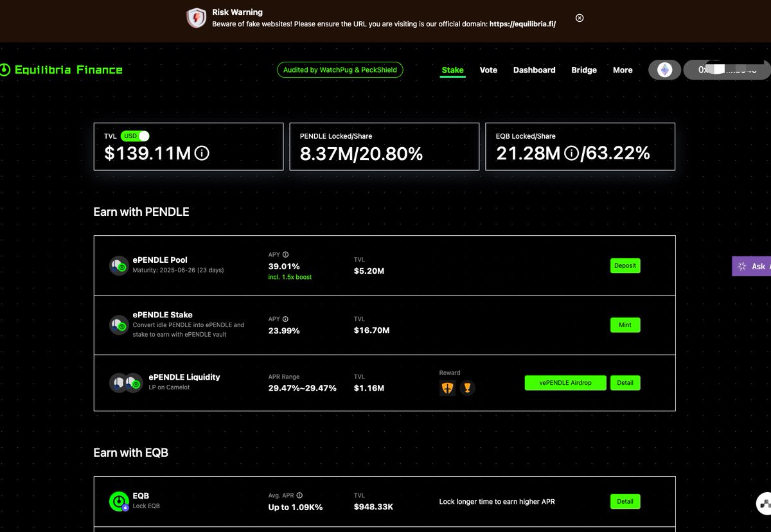Click the ePENDLE Stake token icon
Viewport: 771px width, 532px height.
[x=119, y=324]
